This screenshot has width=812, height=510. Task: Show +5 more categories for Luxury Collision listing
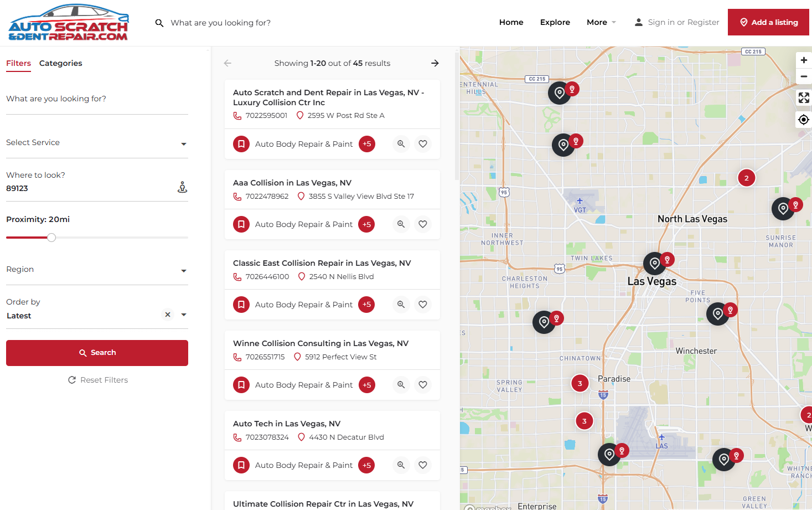pyautogui.click(x=367, y=144)
